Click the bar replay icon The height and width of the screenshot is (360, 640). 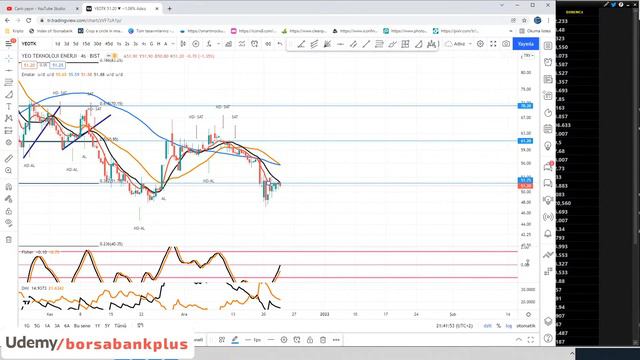tap(268, 44)
